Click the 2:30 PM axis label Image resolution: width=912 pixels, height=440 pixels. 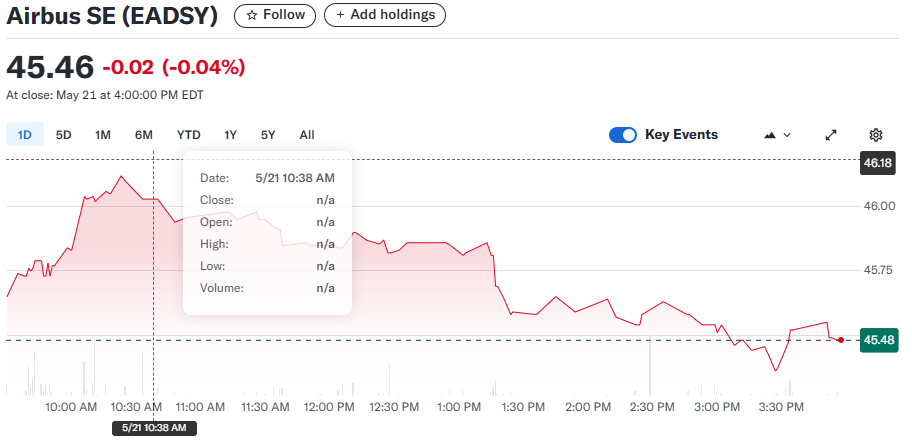tap(651, 407)
